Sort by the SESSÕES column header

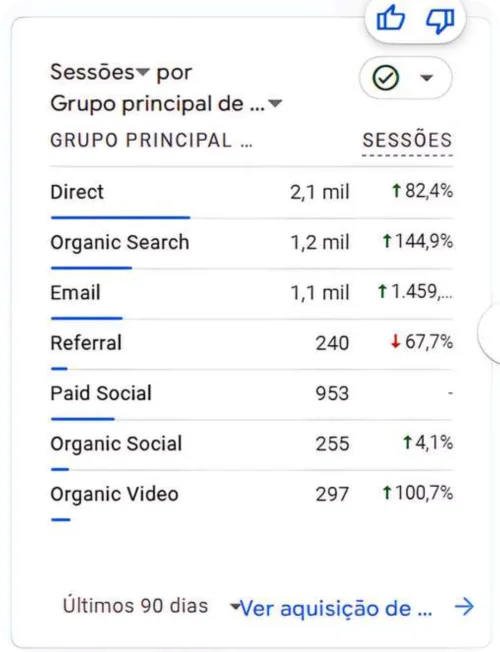point(407,140)
